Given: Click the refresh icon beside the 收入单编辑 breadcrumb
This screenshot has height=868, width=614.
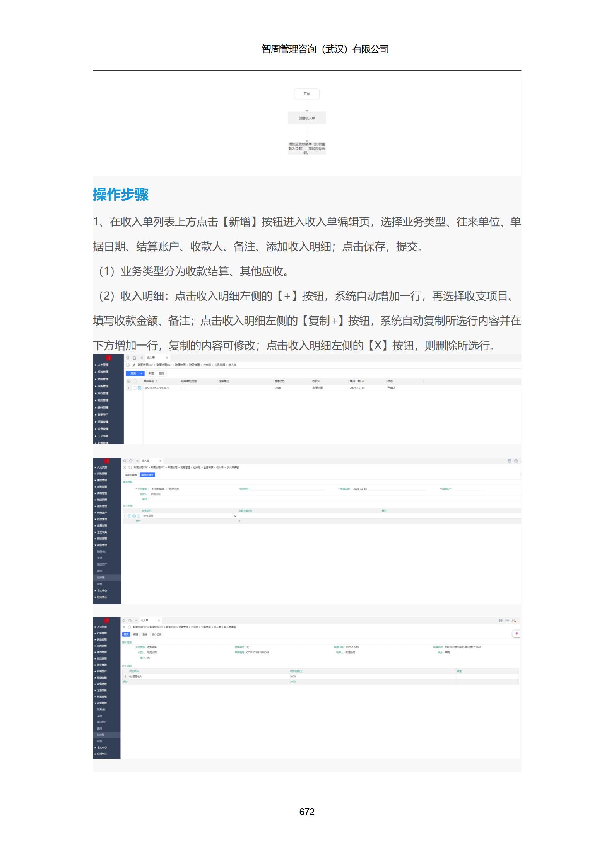Looking at the screenshot, I should click(x=130, y=467).
